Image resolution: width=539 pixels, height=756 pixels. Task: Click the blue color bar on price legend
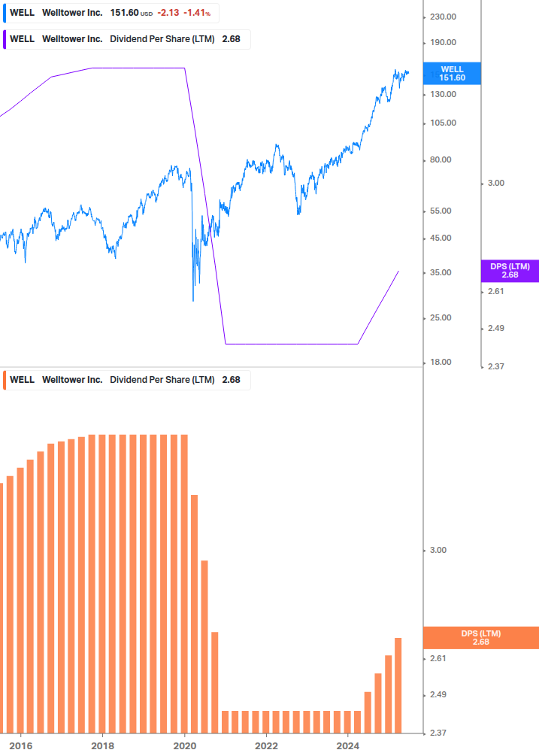pos(5,13)
